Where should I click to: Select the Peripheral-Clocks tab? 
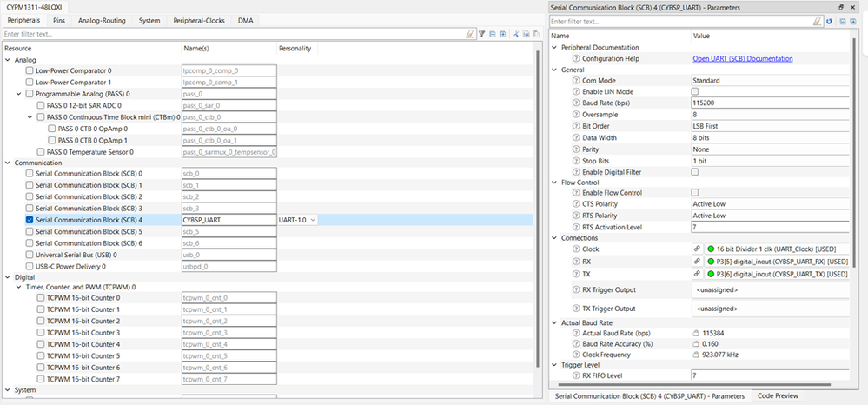[199, 20]
